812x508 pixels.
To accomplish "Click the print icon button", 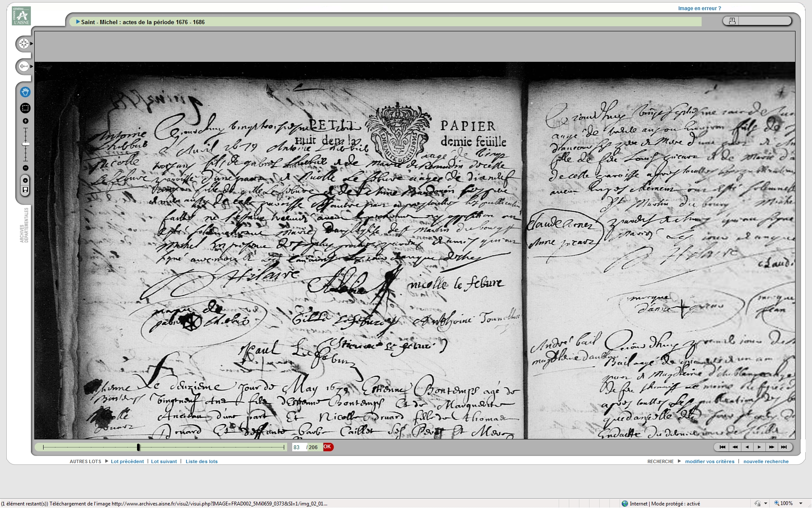I will 732,21.
